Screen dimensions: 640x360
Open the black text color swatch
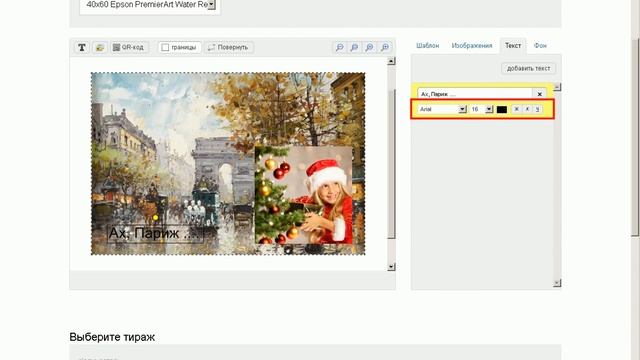(502, 109)
